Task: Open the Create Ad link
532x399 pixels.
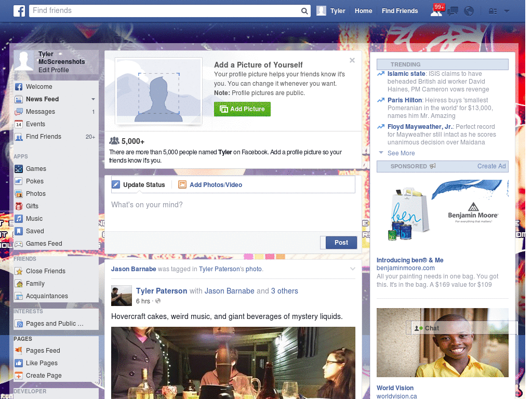Action: click(x=491, y=166)
